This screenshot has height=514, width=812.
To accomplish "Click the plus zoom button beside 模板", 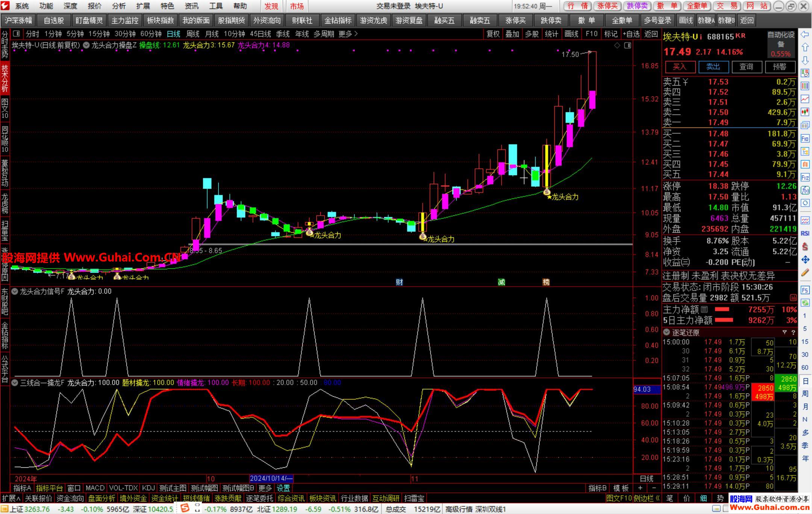I will click(x=640, y=488).
